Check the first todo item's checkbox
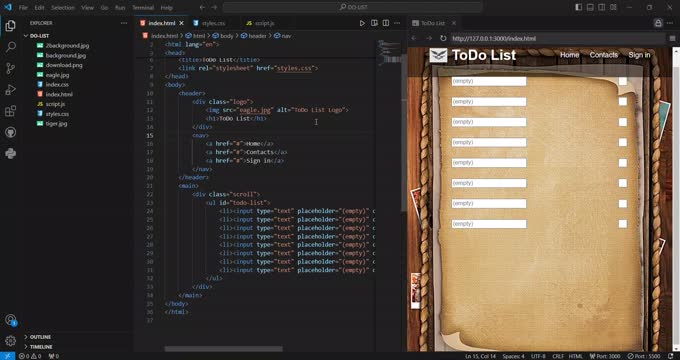Screen dimensions: 680x360 (623, 81)
